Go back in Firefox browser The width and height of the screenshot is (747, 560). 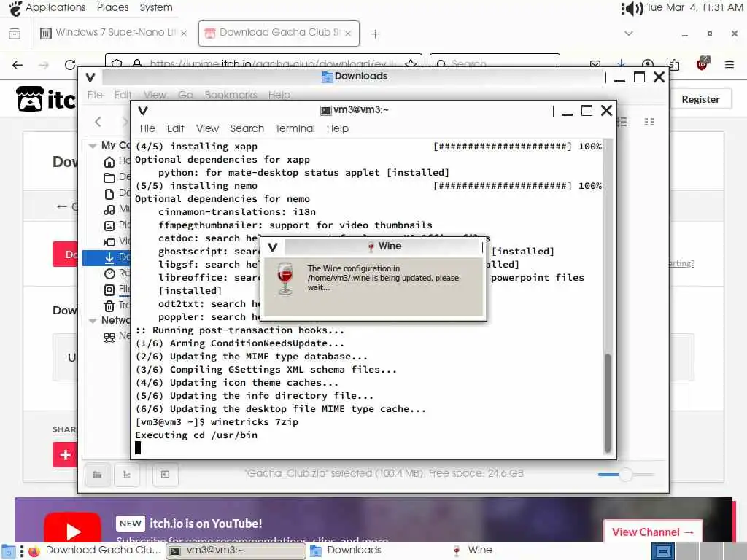(18, 65)
